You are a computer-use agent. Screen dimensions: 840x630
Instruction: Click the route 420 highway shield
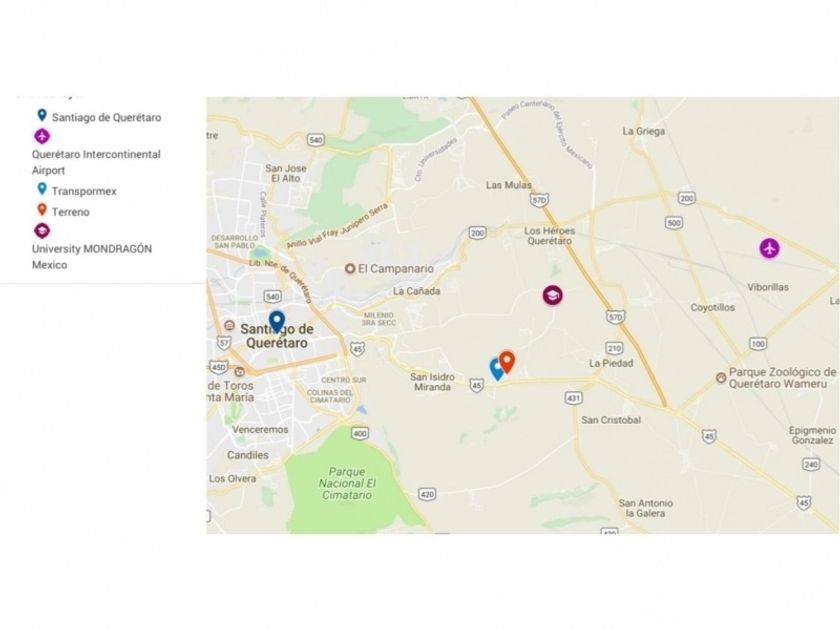point(427,494)
